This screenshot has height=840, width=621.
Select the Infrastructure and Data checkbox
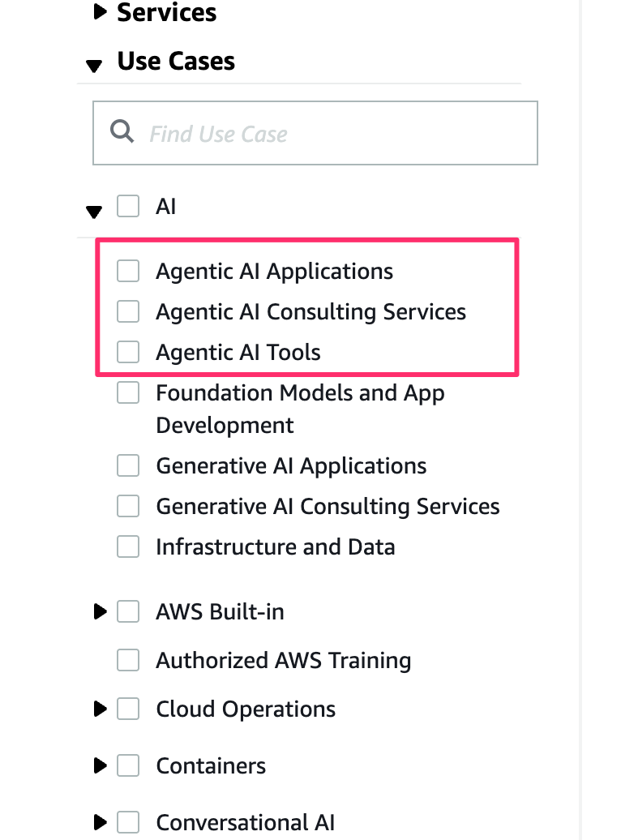click(128, 547)
